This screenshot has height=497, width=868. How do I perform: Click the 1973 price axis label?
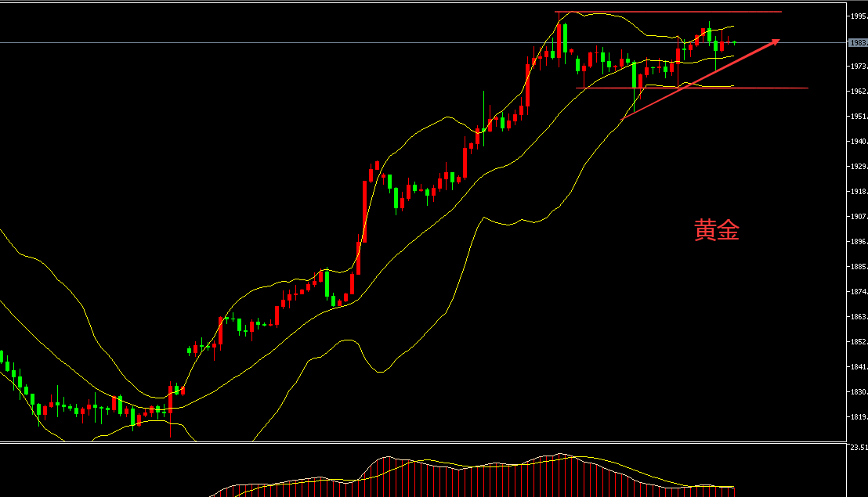point(859,67)
